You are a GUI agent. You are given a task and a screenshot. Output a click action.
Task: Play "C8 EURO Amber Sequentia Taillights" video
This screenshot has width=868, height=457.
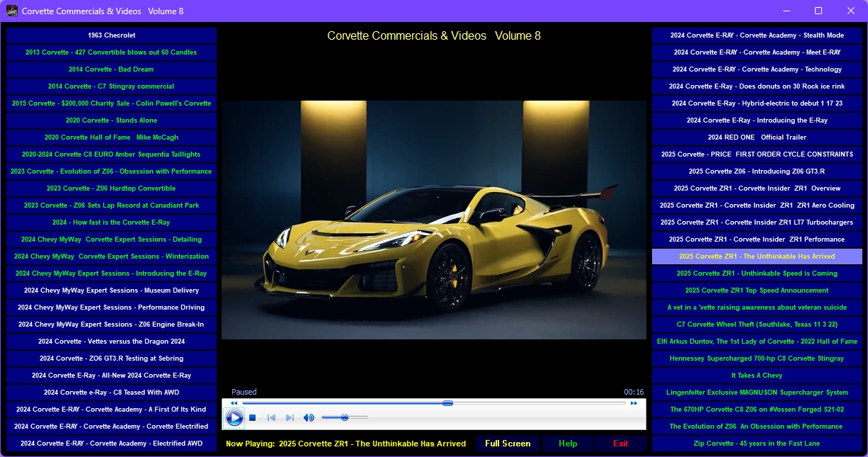(111, 154)
